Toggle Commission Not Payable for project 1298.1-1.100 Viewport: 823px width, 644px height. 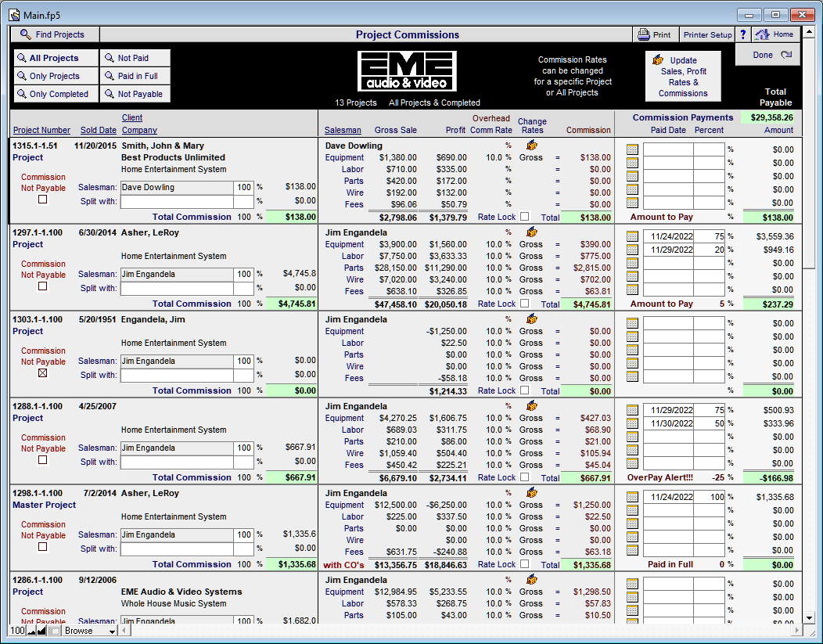(43, 547)
